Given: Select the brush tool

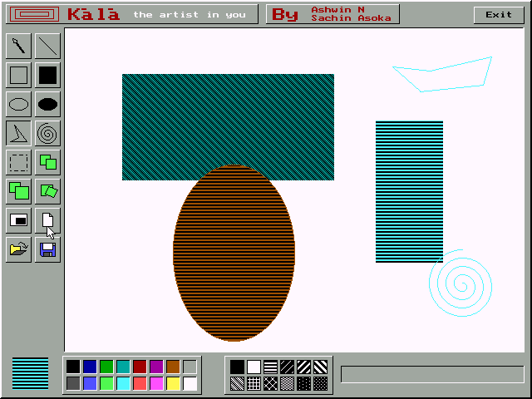Looking at the screenshot, I should 18,47.
